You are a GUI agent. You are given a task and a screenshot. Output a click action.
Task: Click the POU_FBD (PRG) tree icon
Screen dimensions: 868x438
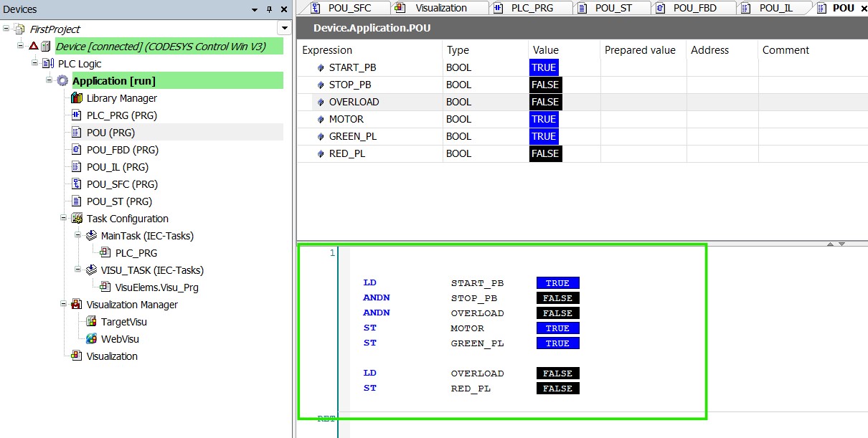pos(77,150)
